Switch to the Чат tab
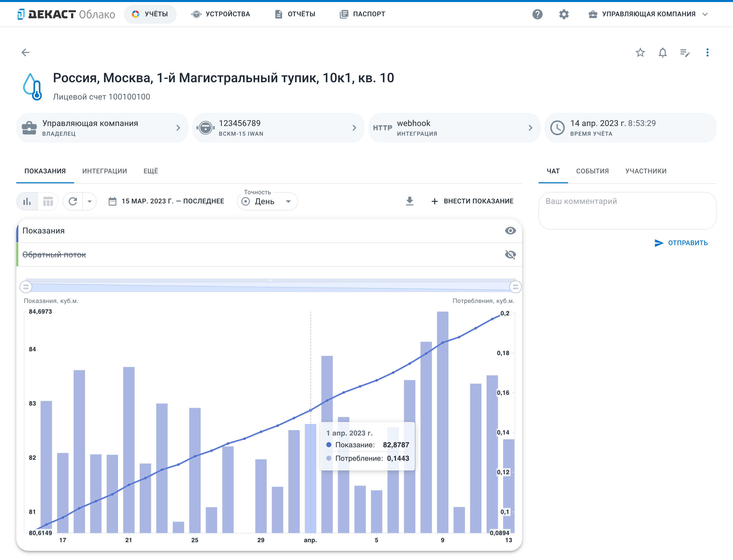733x560 pixels. [553, 171]
